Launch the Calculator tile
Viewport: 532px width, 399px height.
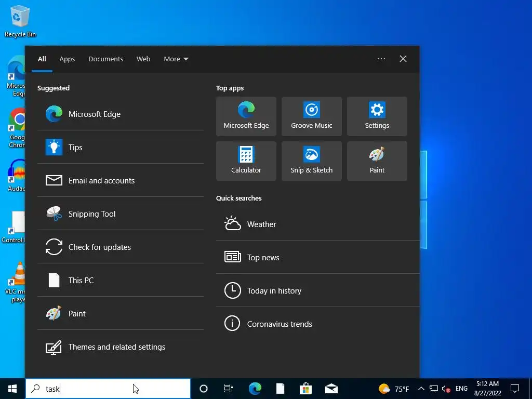pyautogui.click(x=246, y=161)
